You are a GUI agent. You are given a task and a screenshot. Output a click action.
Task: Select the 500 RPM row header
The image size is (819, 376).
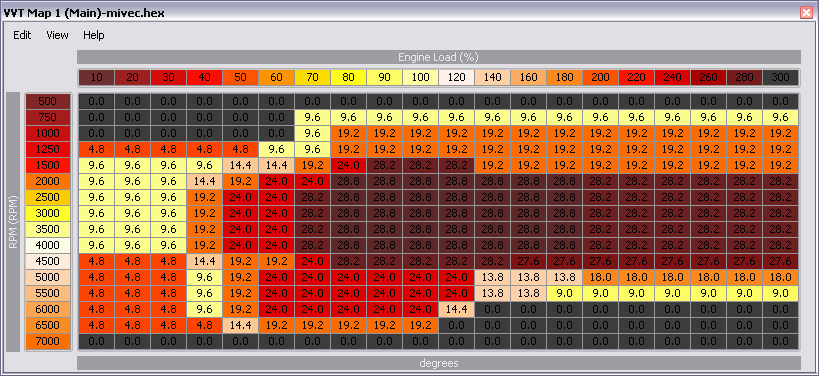click(48, 101)
